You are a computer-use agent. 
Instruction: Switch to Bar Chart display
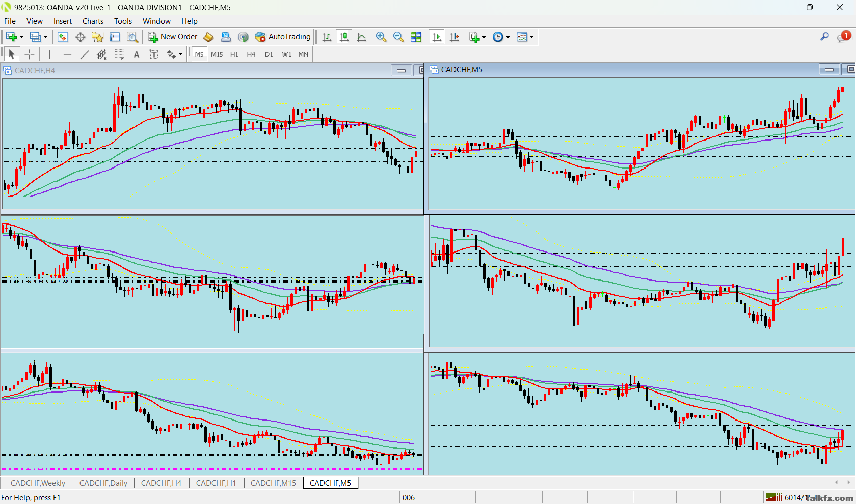327,37
